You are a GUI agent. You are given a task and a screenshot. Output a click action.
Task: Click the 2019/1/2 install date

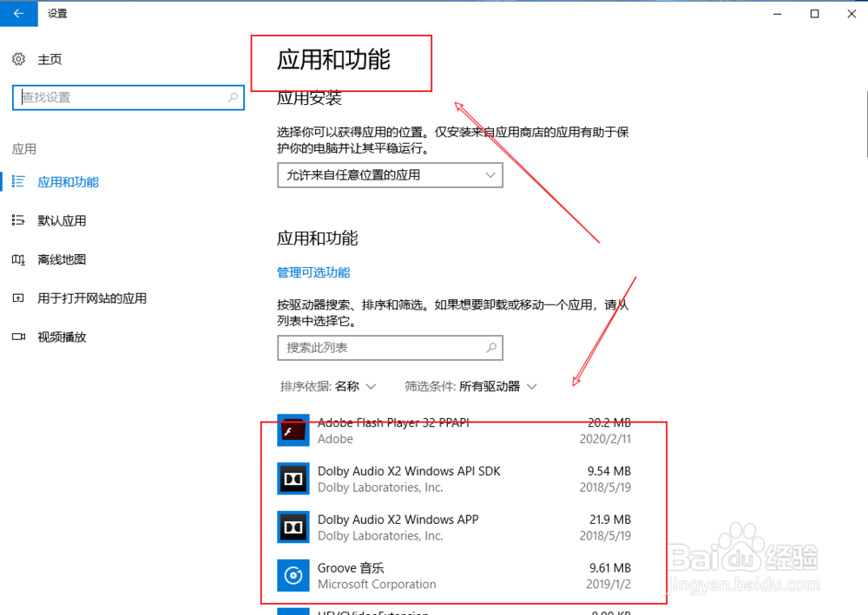(608, 584)
